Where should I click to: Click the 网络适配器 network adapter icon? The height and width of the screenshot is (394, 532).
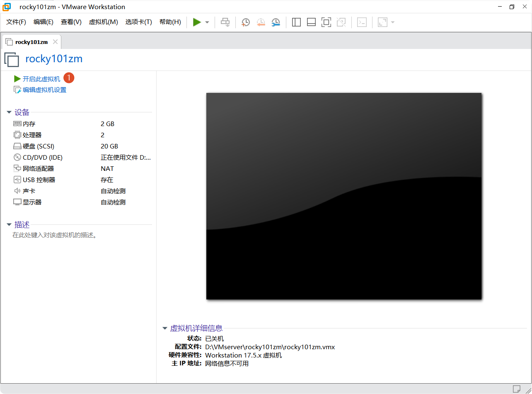17,169
